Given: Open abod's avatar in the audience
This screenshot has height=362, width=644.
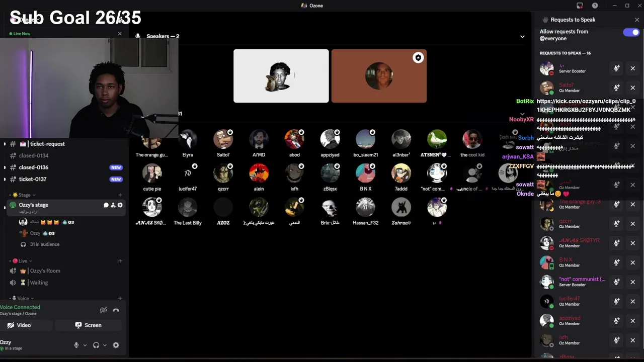Looking at the screenshot, I should tap(294, 139).
